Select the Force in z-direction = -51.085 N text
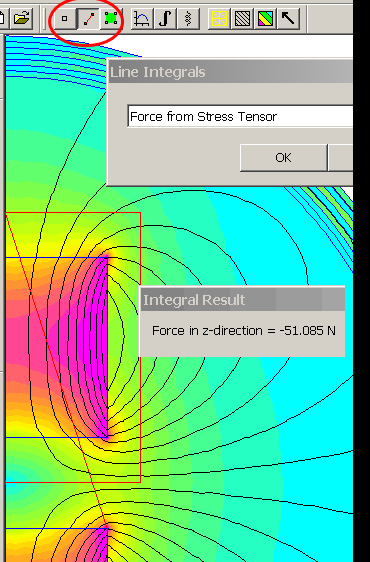Image resolution: width=370 pixels, height=562 pixels. point(244,330)
